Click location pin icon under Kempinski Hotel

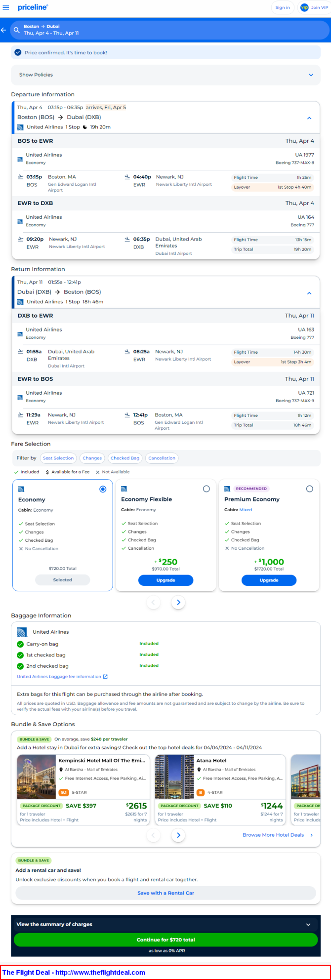pyautogui.click(x=61, y=770)
